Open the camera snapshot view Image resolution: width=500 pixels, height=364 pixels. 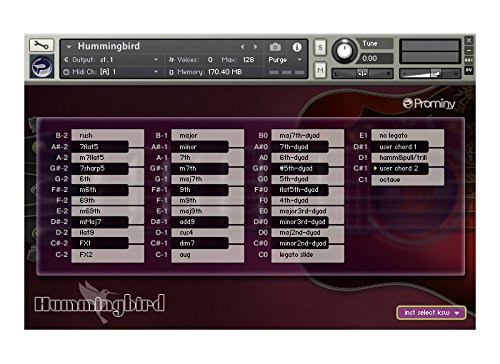(x=275, y=47)
